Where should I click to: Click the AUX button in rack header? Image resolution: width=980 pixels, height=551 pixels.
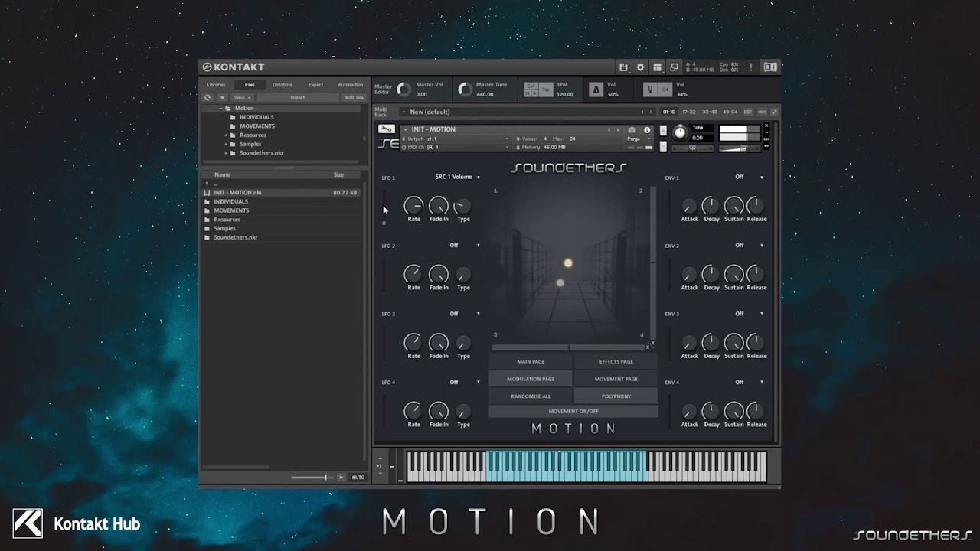pos(763,112)
